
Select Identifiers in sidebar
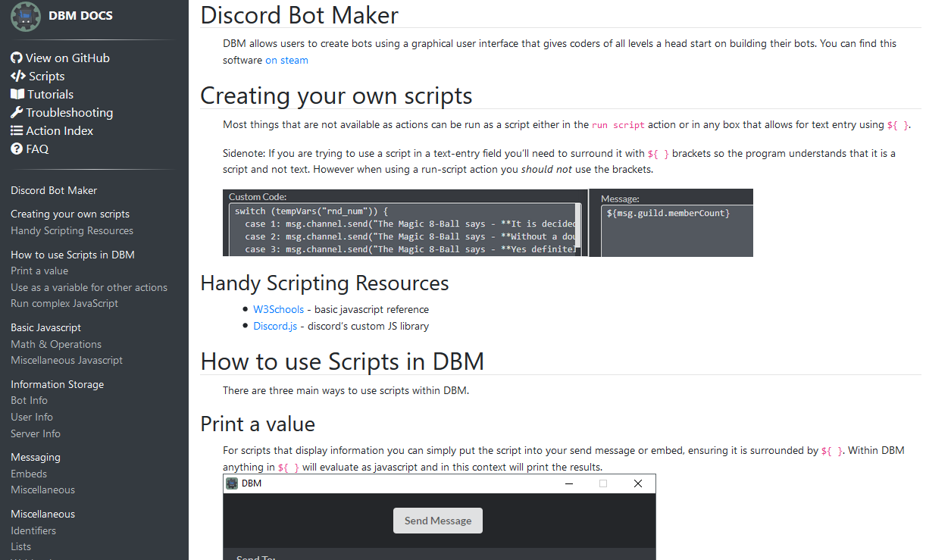[x=33, y=530]
